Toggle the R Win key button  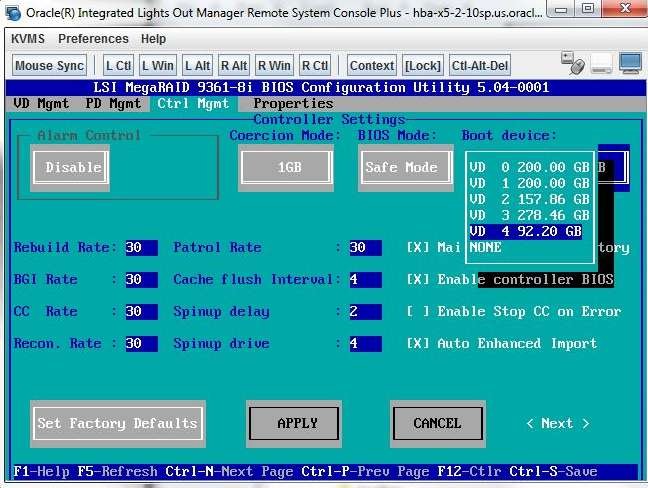(274, 65)
